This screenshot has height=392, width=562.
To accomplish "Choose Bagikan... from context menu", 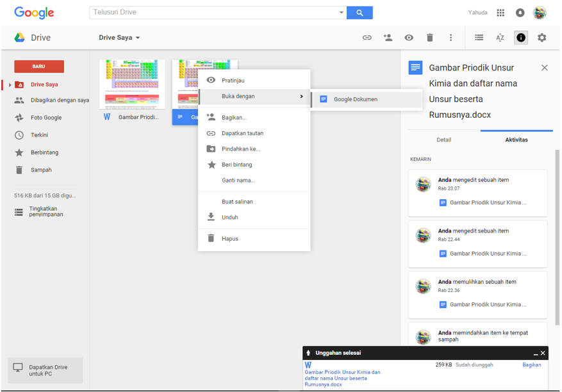I will (254, 117).
